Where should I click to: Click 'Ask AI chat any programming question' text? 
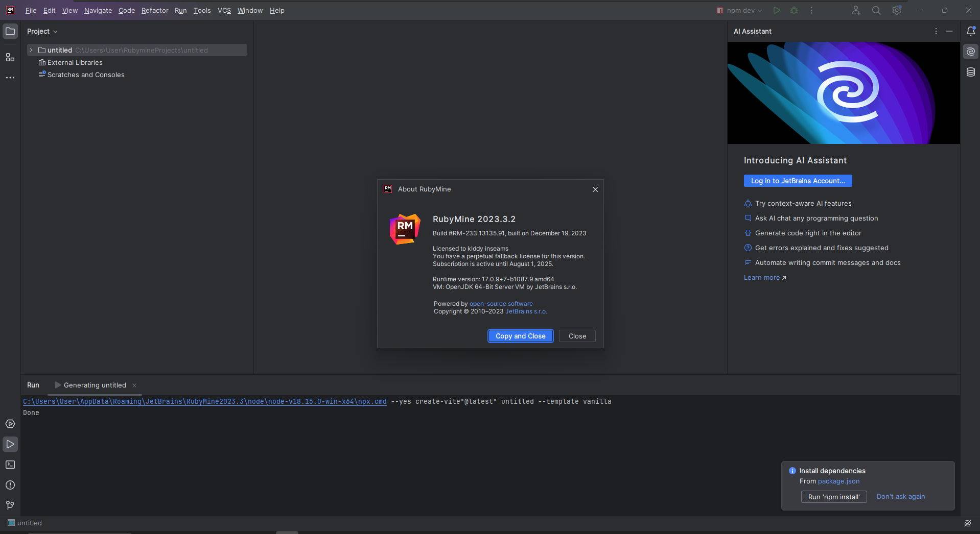pos(816,219)
